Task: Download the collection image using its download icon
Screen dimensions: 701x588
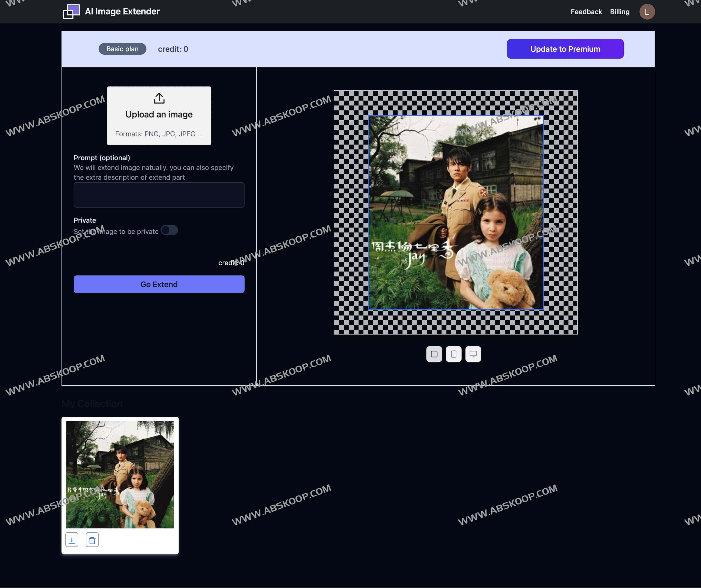Action: (72, 540)
